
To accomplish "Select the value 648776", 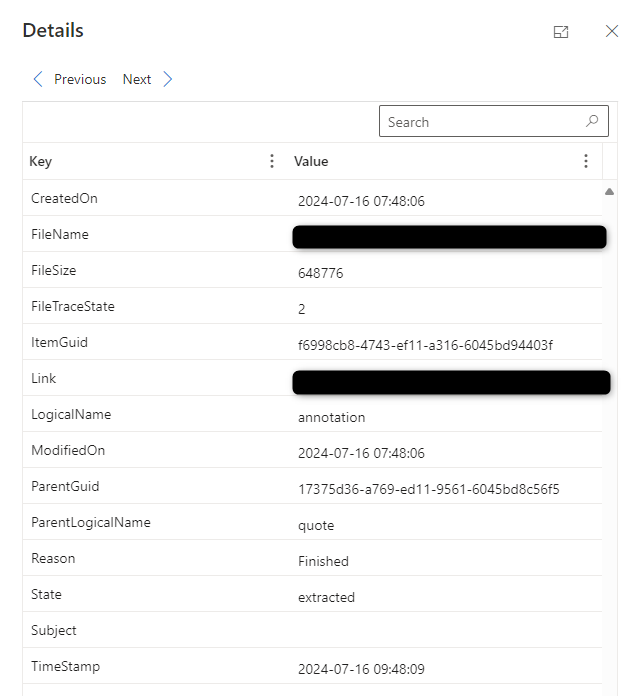I will pos(321,273).
